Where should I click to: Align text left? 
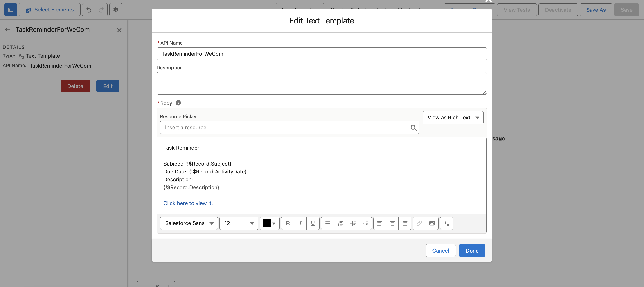[x=380, y=223]
